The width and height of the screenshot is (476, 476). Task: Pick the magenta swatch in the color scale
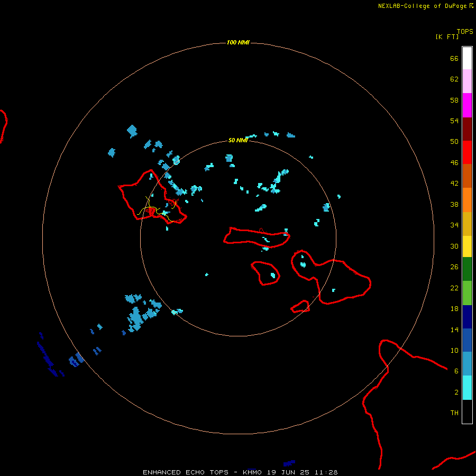[467, 105]
